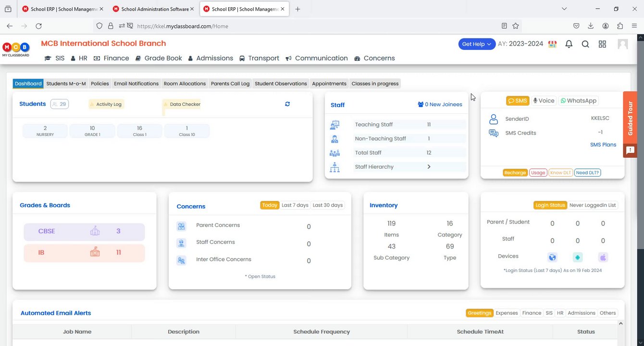644x346 pixels.
Task: Open the apps grid icon
Action: [602, 44]
